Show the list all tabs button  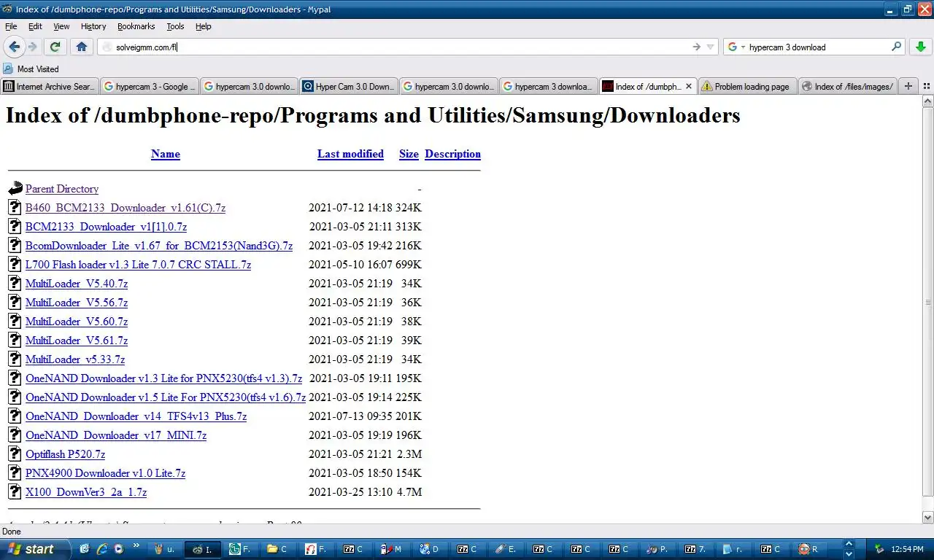[927, 86]
